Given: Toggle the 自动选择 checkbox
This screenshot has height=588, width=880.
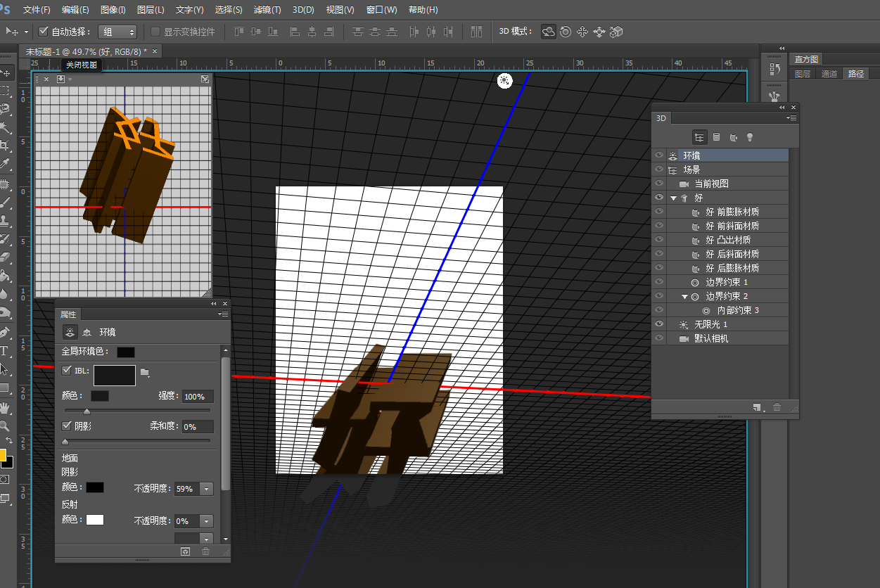Looking at the screenshot, I should (44, 32).
